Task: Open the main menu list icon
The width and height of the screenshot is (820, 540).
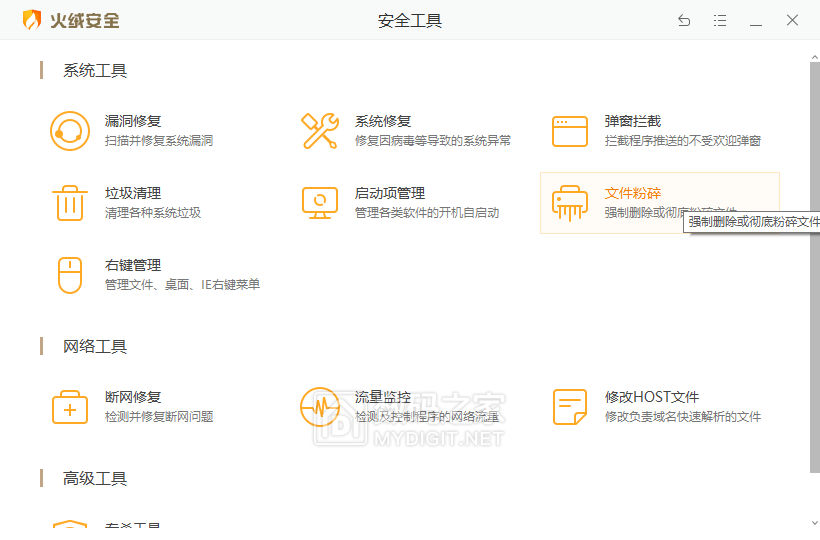Action: (720, 20)
